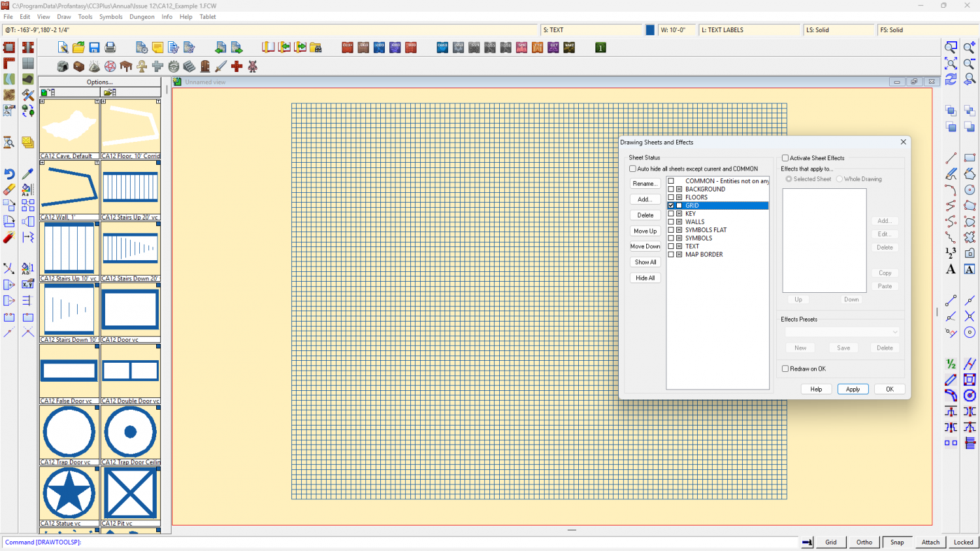
Task: Open the Symbols menu
Action: tap(110, 17)
